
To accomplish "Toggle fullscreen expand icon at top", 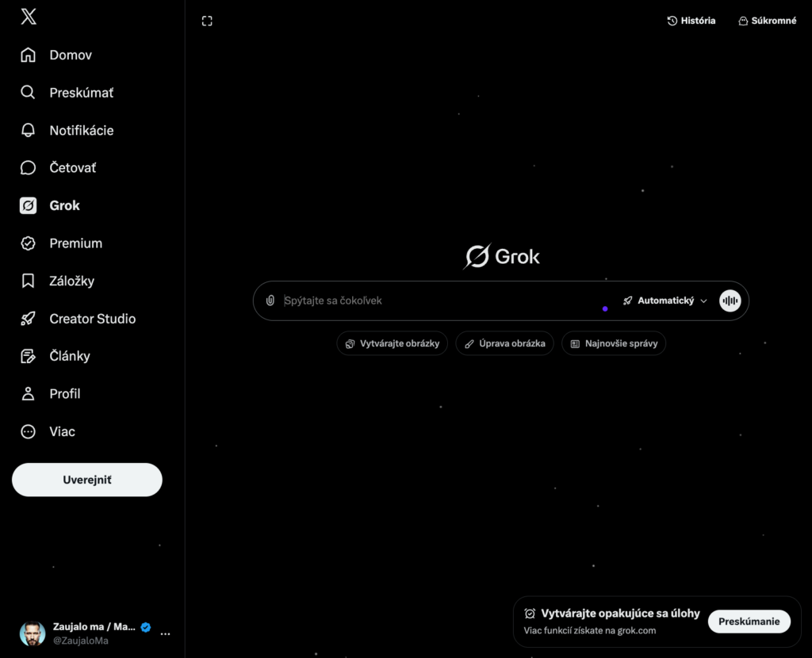I will point(207,21).
